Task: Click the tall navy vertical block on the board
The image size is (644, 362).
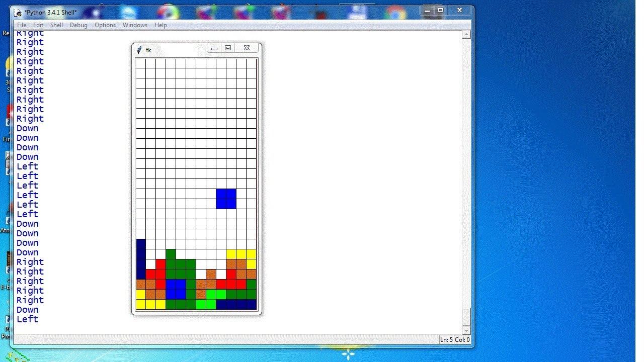Action: click(x=141, y=259)
